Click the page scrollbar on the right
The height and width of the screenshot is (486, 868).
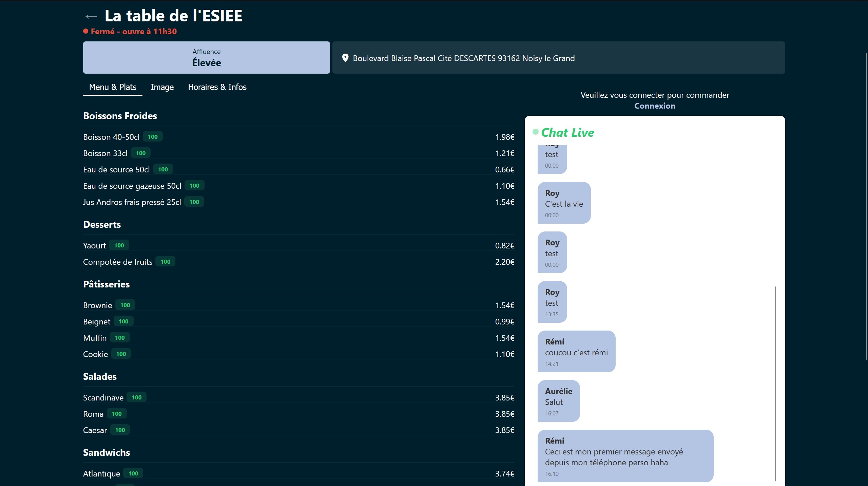click(866, 206)
